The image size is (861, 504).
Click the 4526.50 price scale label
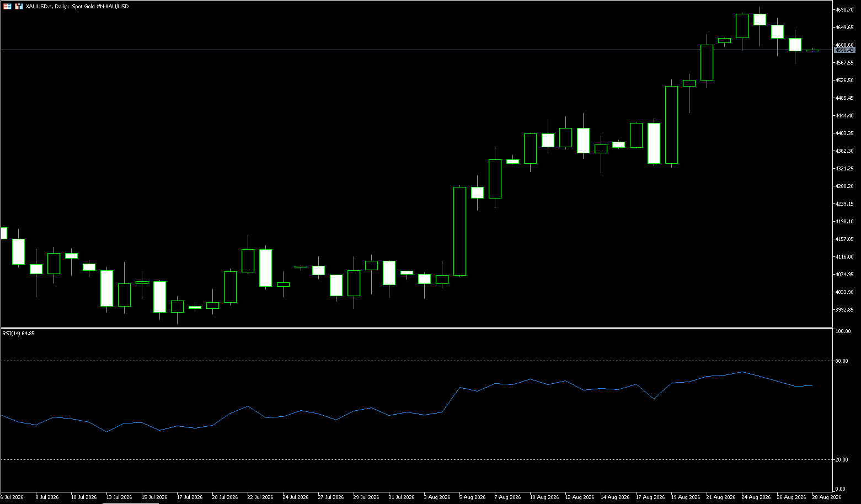[844, 81]
